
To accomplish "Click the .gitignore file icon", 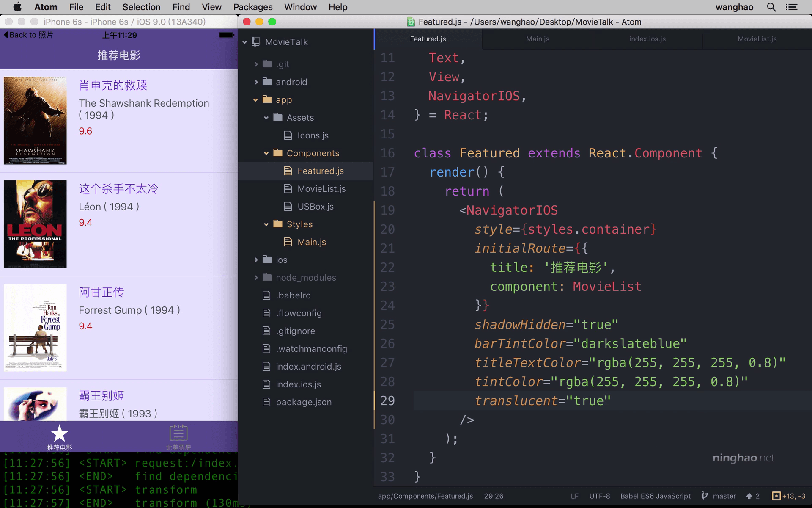I will coord(266,331).
